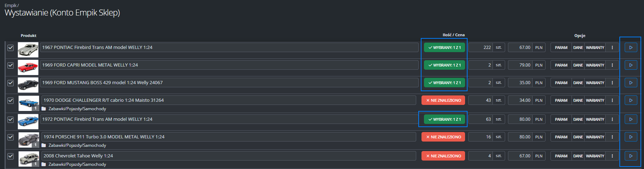Click play icon for 1969 Ford Capri row
The image size is (644, 169).
pyautogui.click(x=631, y=65)
